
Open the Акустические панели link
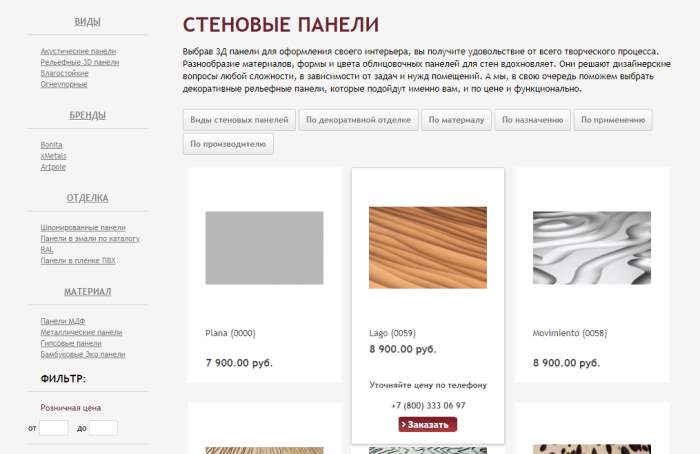tap(78, 51)
